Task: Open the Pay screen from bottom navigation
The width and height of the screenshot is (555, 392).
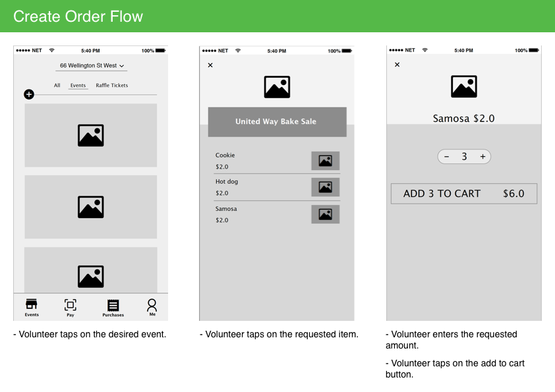Action: 70,306
